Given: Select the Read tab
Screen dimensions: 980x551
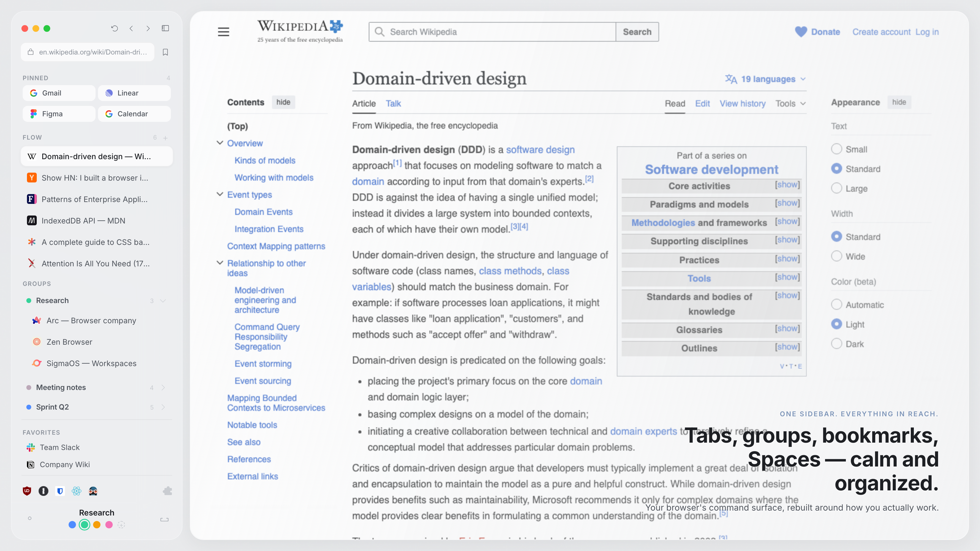Looking at the screenshot, I should point(675,103).
